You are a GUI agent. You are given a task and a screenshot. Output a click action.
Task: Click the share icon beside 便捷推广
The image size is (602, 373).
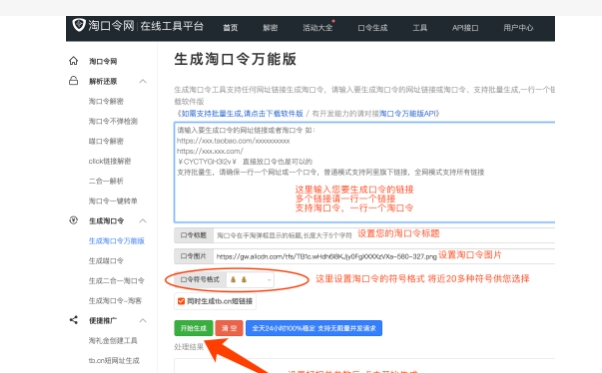point(73,320)
